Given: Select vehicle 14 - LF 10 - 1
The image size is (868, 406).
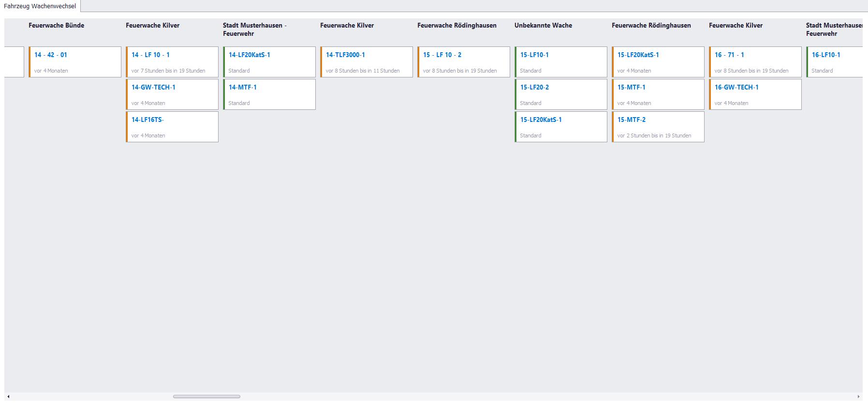Looking at the screenshot, I should (x=172, y=62).
